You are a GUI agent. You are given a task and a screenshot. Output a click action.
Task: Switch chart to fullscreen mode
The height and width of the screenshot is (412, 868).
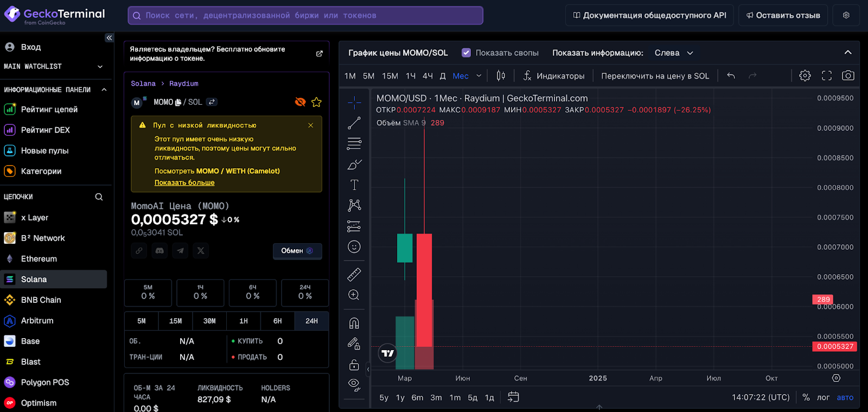click(x=827, y=76)
